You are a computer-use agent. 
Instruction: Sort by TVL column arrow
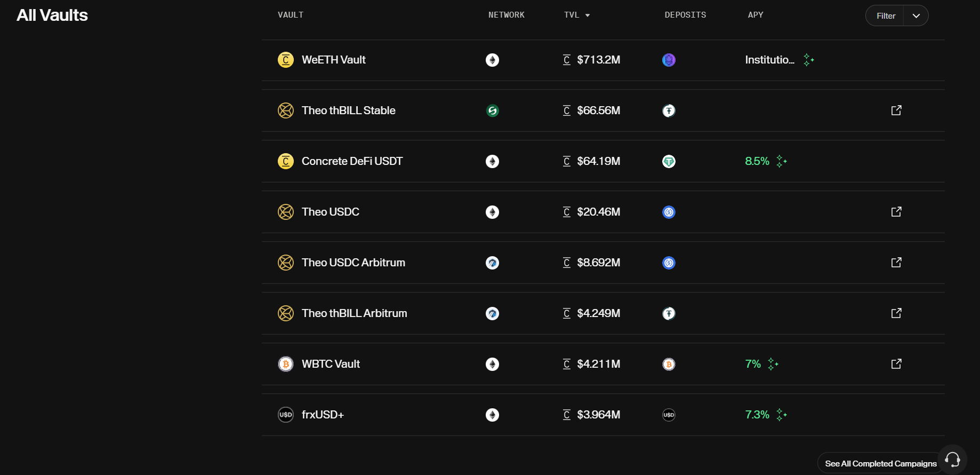(588, 15)
